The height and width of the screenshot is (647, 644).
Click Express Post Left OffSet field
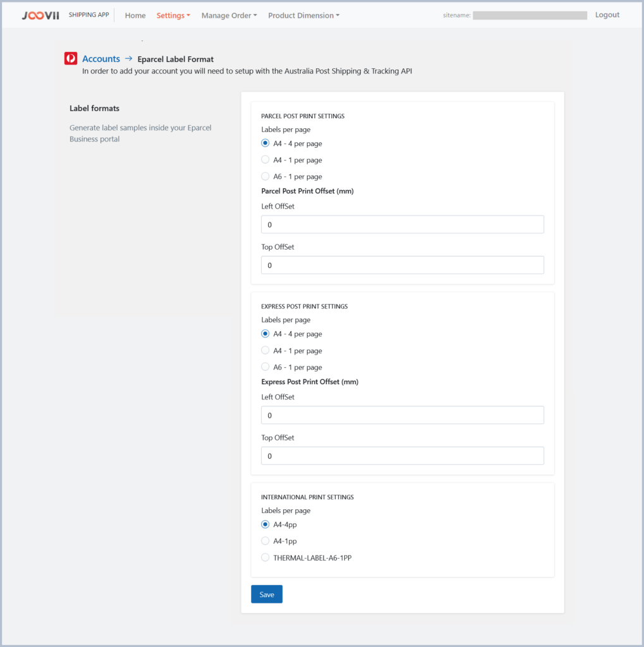pyautogui.click(x=402, y=415)
